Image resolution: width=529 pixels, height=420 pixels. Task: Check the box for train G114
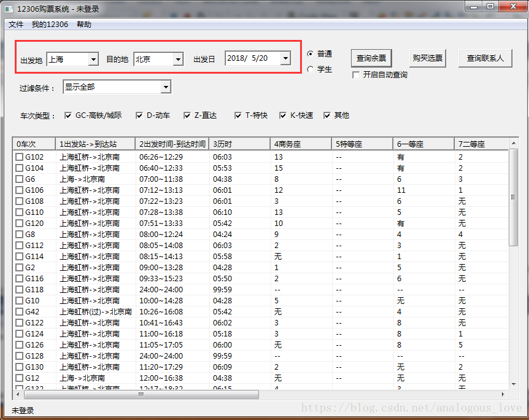pyautogui.click(x=20, y=257)
